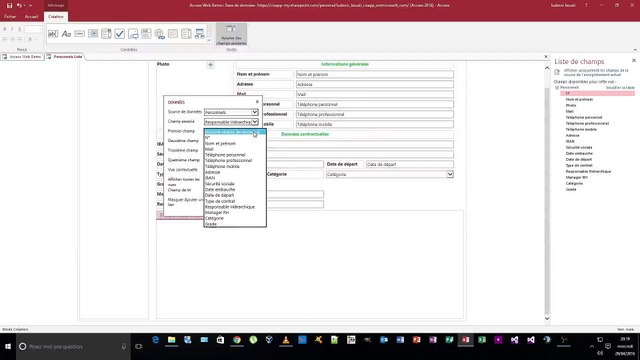Open VLC media player from taskbar
The width and height of the screenshot is (640, 360).
(x=286, y=340)
